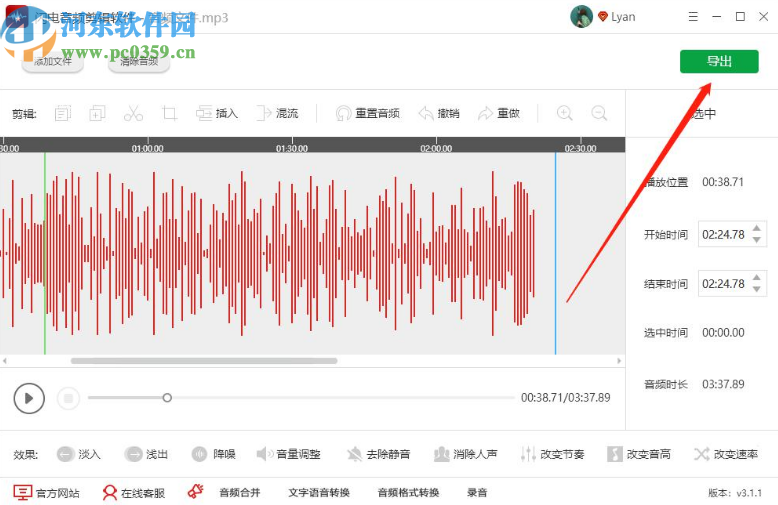Click the Redo (重做) button

point(499,114)
